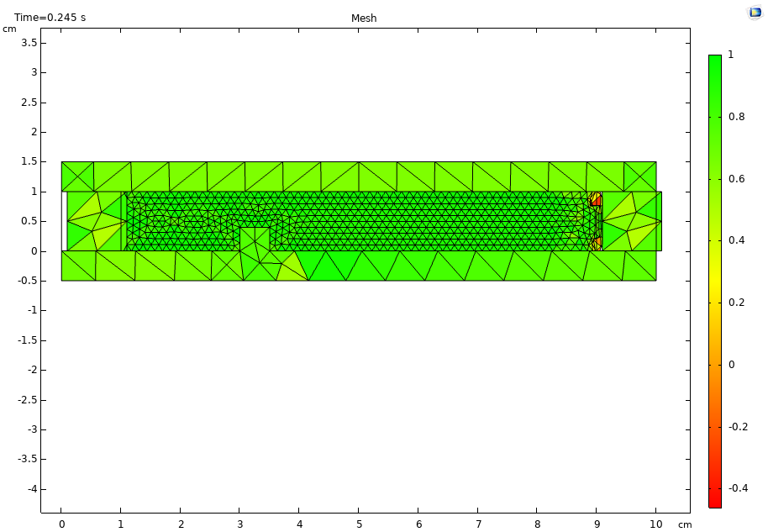
Task: Click the "5" tick label on horizontal axis
Action: point(359,524)
